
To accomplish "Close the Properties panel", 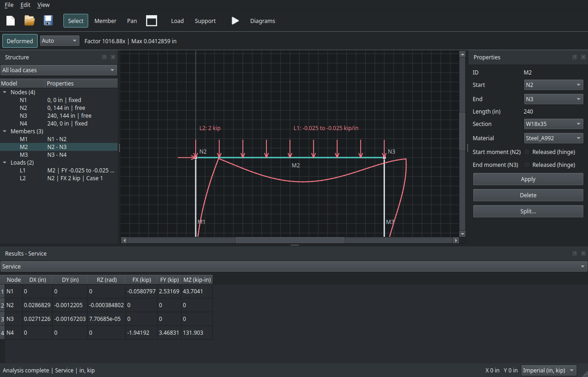I will [583, 57].
